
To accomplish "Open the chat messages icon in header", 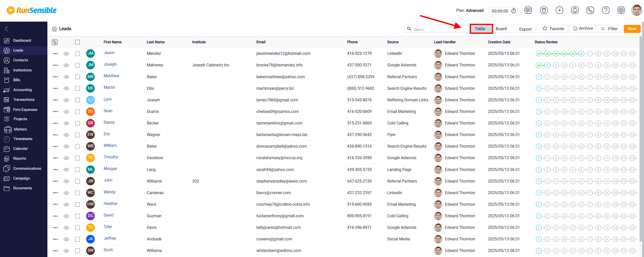I will coord(528,10).
